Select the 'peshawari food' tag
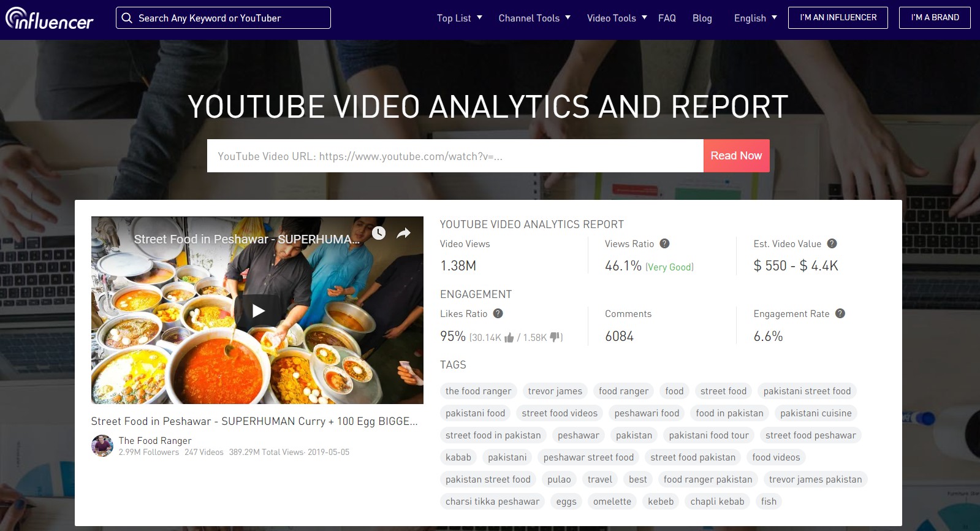Viewport: 980px width, 531px height. (647, 413)
